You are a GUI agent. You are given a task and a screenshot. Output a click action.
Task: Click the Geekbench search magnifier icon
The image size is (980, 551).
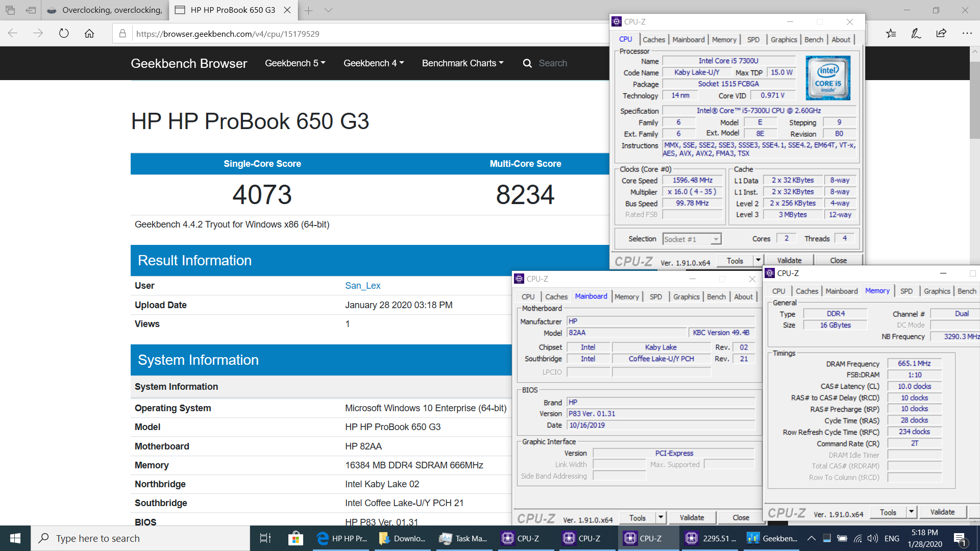(x=527, y=63)
